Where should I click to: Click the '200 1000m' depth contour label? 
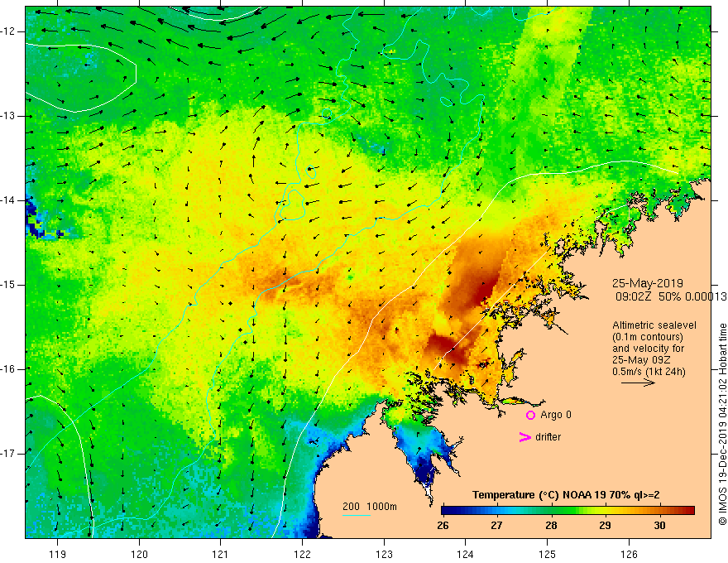coord(370,507)
